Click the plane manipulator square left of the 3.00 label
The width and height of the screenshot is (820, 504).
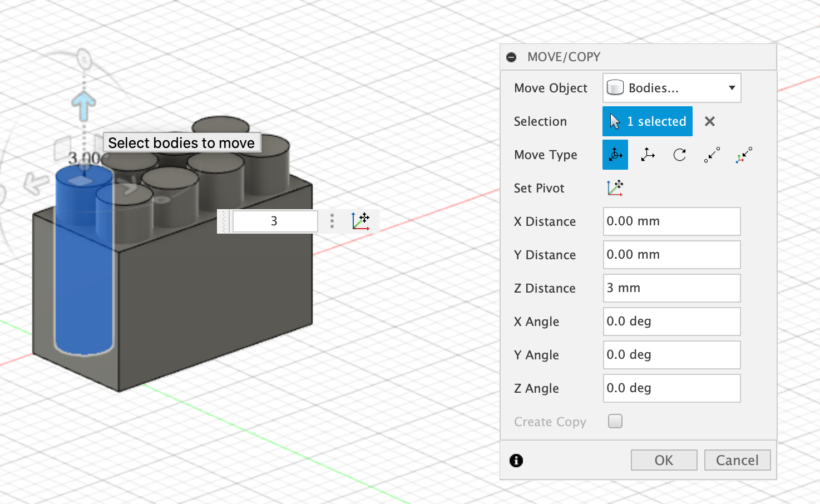62,150
